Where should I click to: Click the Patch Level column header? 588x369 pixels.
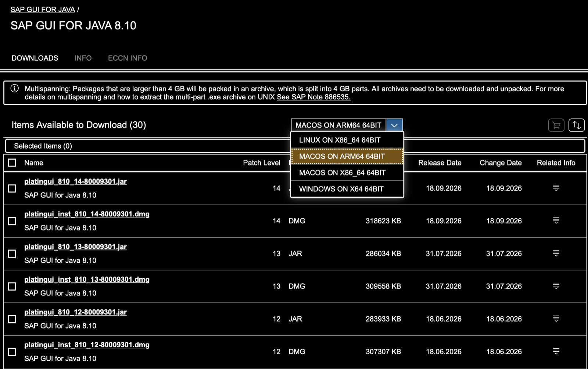click(262, 163)
